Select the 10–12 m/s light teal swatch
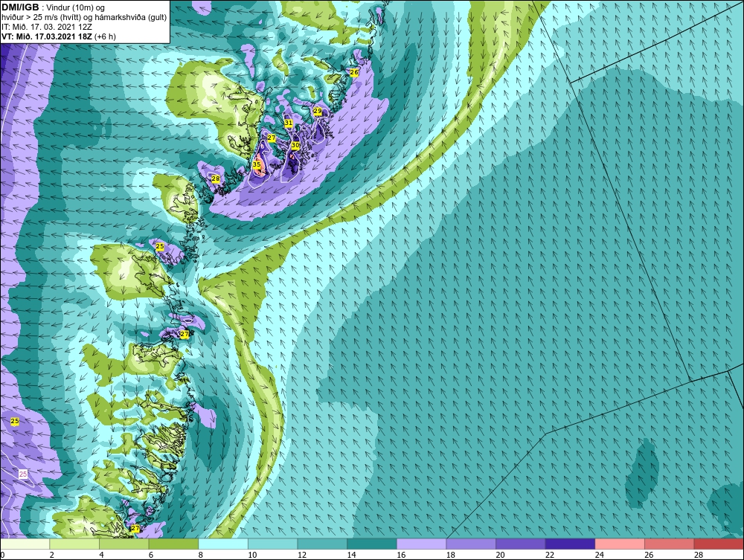The width and height of the screenshot is (744, 560). 272,544
